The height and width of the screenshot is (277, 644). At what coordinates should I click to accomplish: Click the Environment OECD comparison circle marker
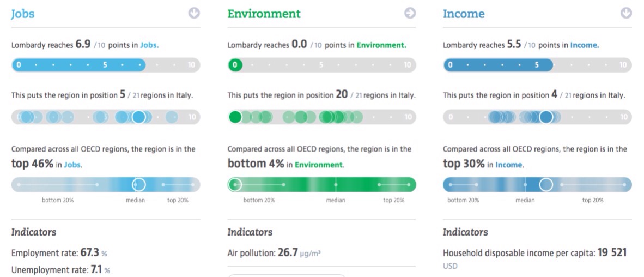click(235, 185)
